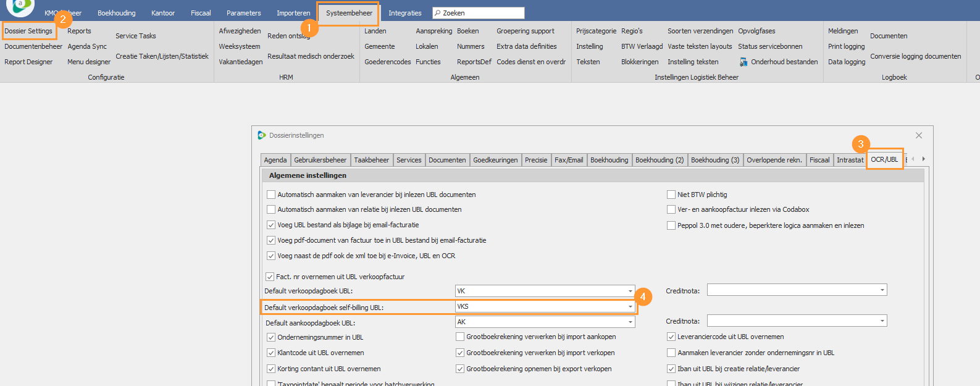Click Goederencodes in the Algemeen group
This screenshot has width=980, height=386.
click(x=388, y=62)
